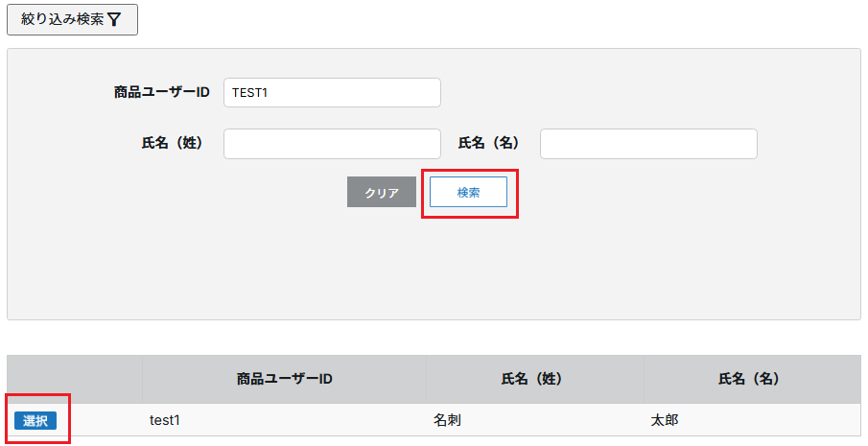Click the blank header cell above 選択
The width and height of the screenshot is (868, 446).
[x=75, y=379]
